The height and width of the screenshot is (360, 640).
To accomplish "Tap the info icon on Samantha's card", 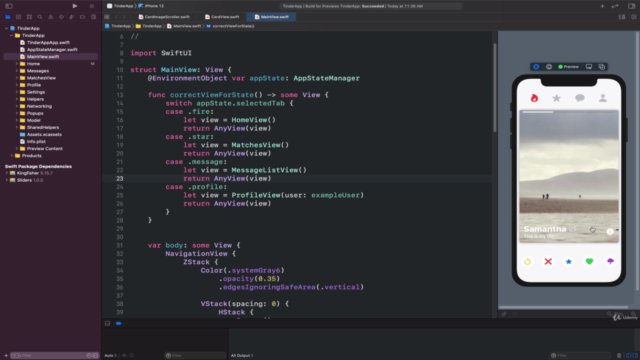I will pos(610,231).
